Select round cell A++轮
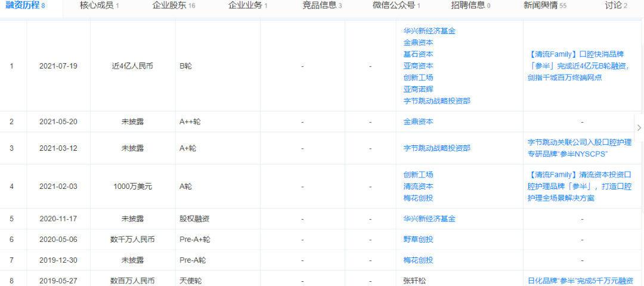This screenshot has width=644, height=286. tap(190, 122)
